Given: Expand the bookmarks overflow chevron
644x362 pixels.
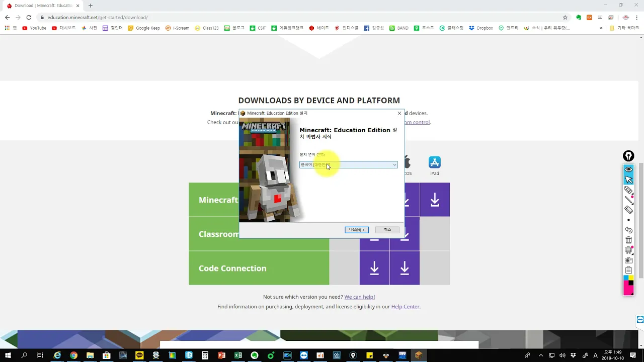Looking at the screenshot, I should [601, 28].
